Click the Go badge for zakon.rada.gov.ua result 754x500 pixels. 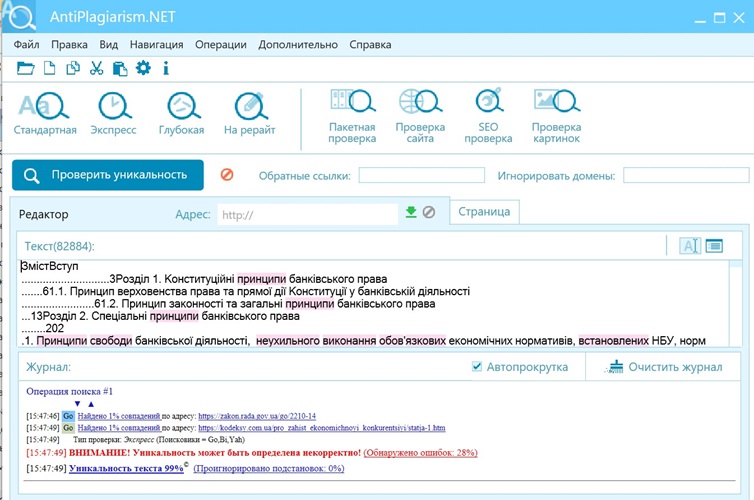(68, 416)
